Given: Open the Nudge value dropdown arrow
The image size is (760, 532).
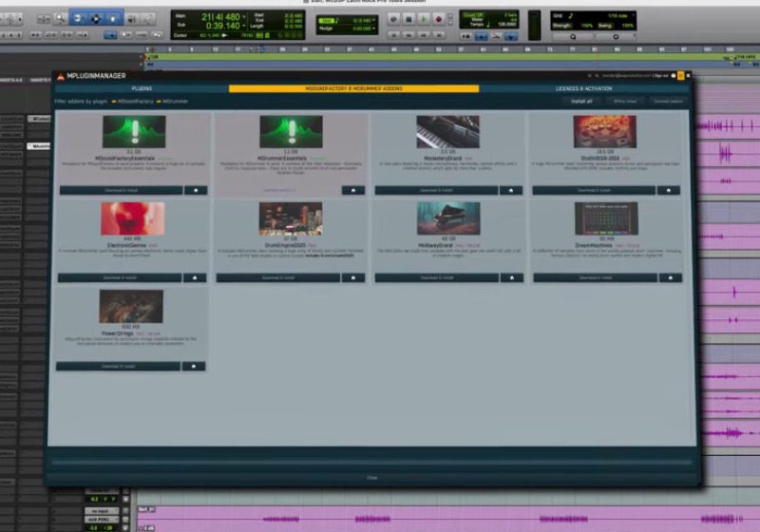Looking at the screenshot, I should [373, 28].
